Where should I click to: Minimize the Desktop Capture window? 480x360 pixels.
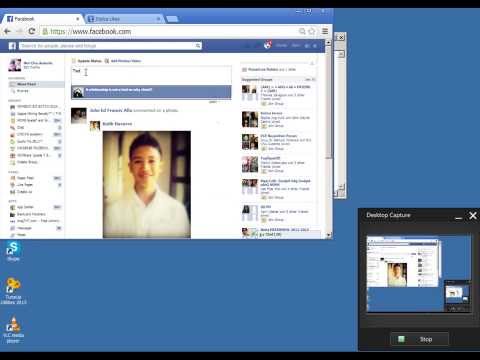coord(459,217)
